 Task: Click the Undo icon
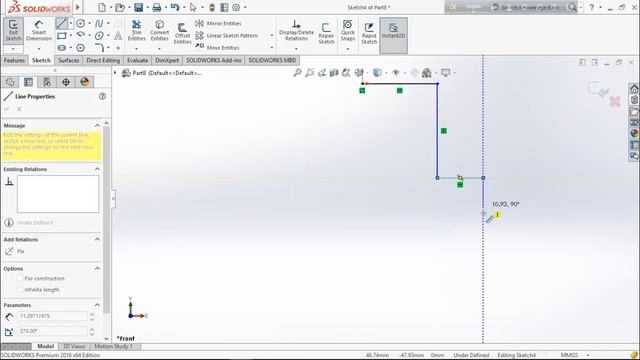[x=175, y=7]
